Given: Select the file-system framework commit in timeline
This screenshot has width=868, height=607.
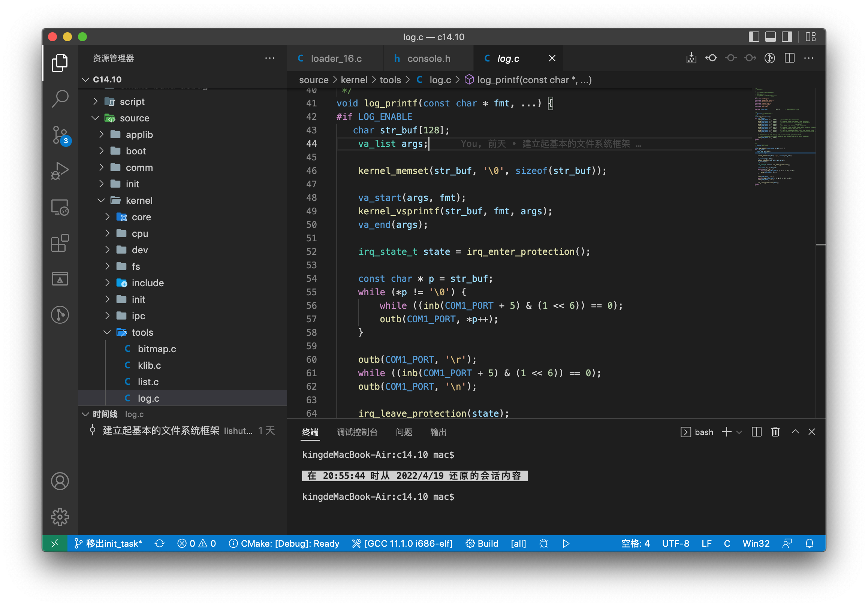Looking at the screenshot, I should (x=183, y=431).
